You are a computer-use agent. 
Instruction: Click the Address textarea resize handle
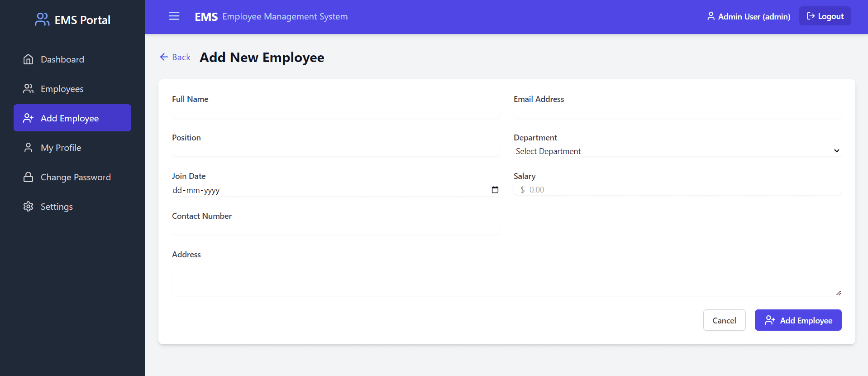(x=839, y=293)
